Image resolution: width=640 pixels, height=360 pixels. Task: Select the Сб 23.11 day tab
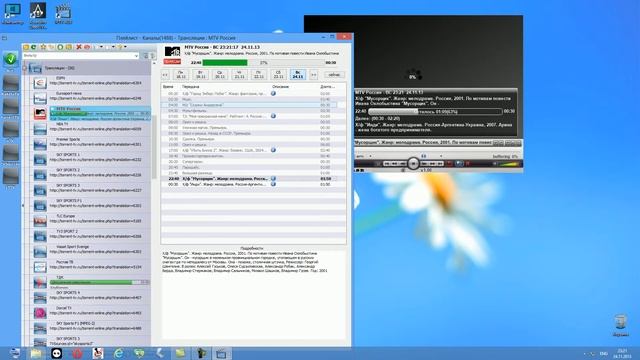(278, 74)
